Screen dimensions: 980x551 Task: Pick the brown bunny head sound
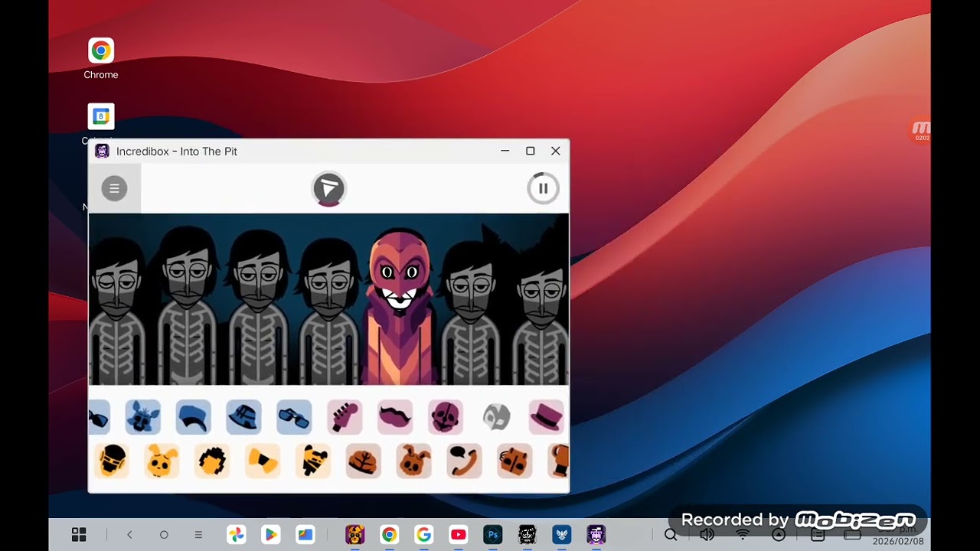(x=413, y=461)
